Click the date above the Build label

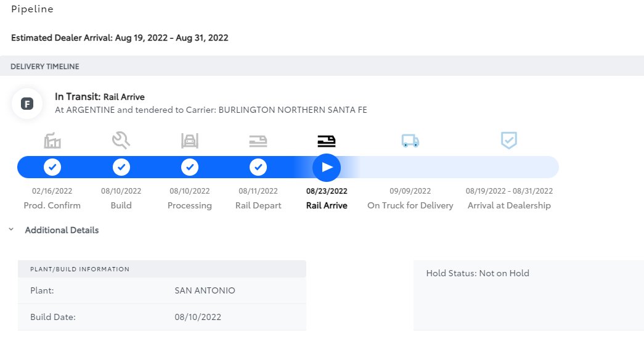coord(121,191)
